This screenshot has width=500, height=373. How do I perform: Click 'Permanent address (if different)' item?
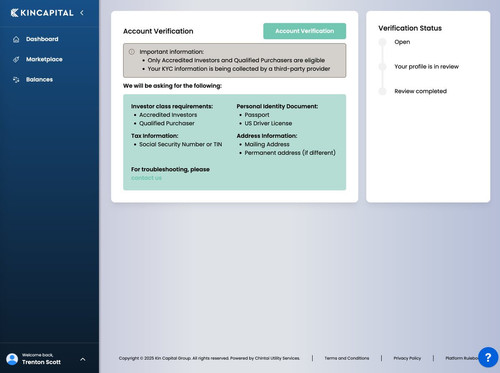click(x=290, y=153)
